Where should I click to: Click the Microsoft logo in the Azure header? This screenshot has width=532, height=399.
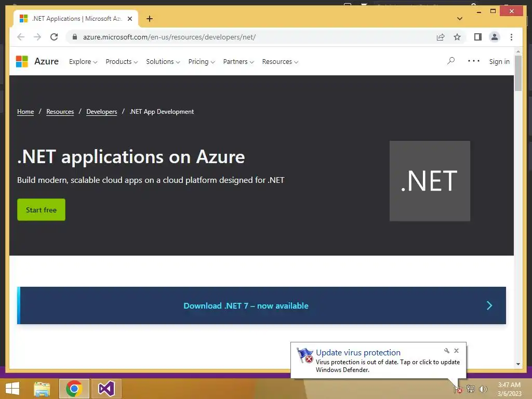tap(22, 61)
